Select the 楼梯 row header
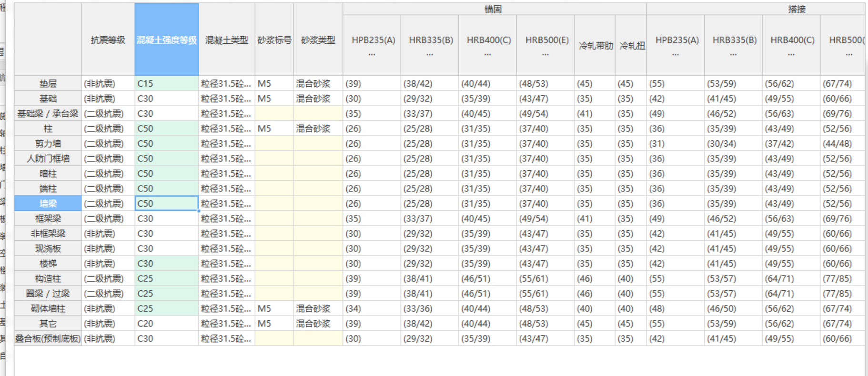Image resolution: width=868 pixels, height=376 pixels. pyautogui.click(x=48, y=264)
